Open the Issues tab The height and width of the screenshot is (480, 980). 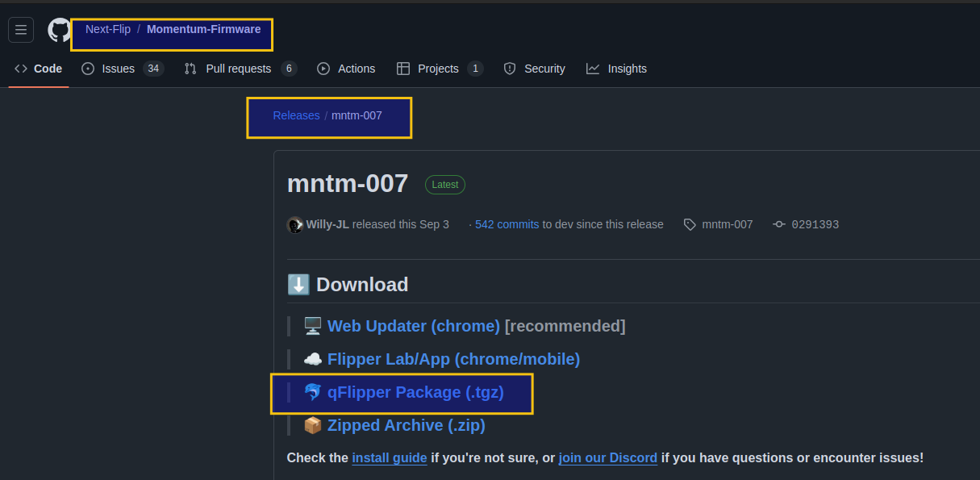pos(123,69)
